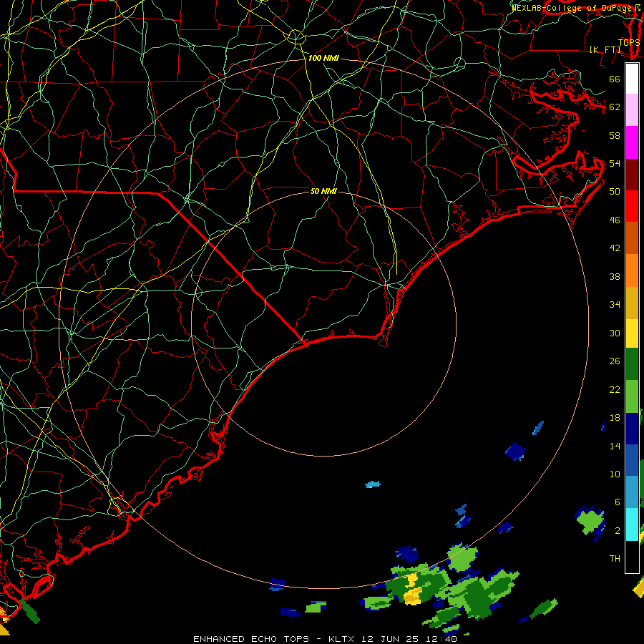
Task: Click the "TH" threshold label
Action: pos(615,559)
